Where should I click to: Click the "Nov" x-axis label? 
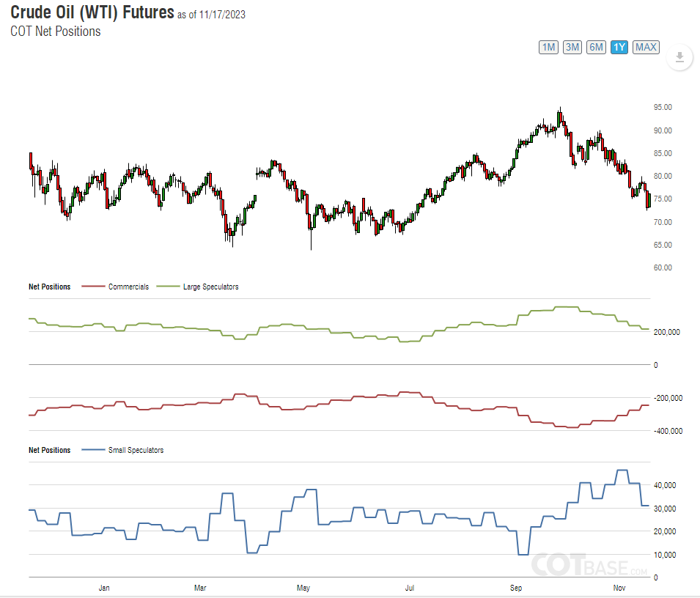coord(619,587)
